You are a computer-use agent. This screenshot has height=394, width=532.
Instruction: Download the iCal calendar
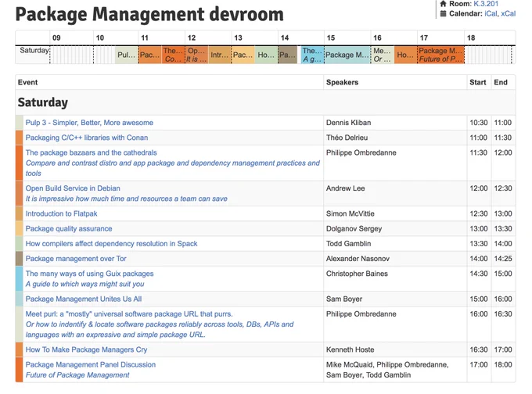click(x=491, y=13)
